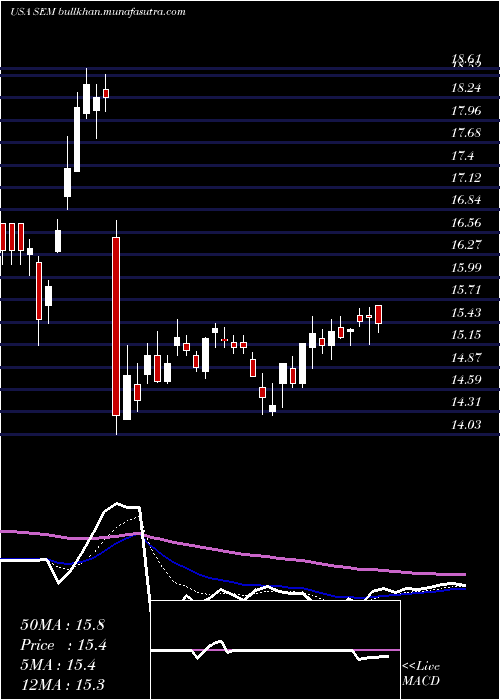This screenshot has height=700, width=500.
Task: Select the 14.03 price axis label
Action: [466, 424]
